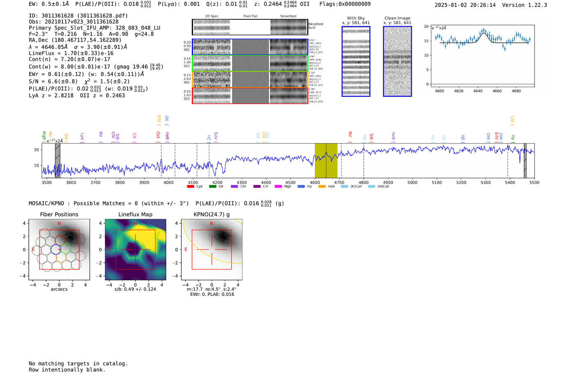Click the Obs: 20210117v023_3011361628 line
The height and width of the screenshot is (392, 576).
(74, 22)
